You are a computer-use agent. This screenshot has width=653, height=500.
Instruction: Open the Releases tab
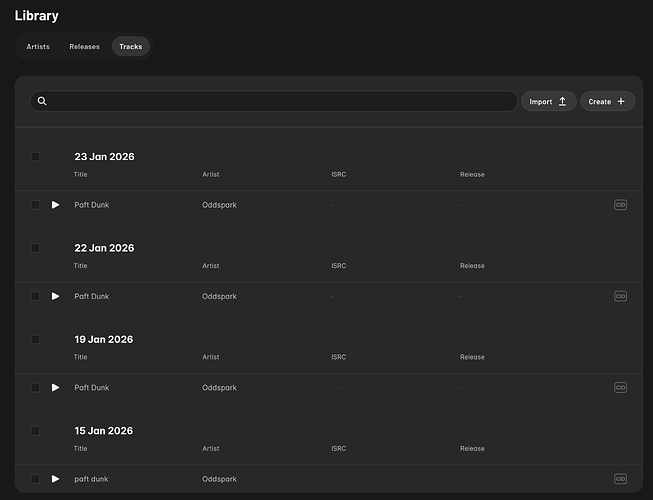(x=84, y=47)
